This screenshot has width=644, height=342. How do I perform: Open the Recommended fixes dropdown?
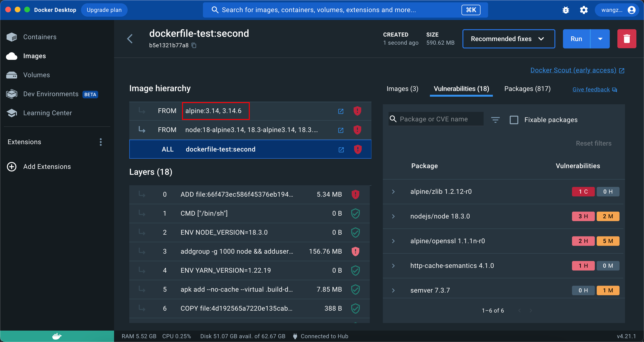[x=508, y=39]
